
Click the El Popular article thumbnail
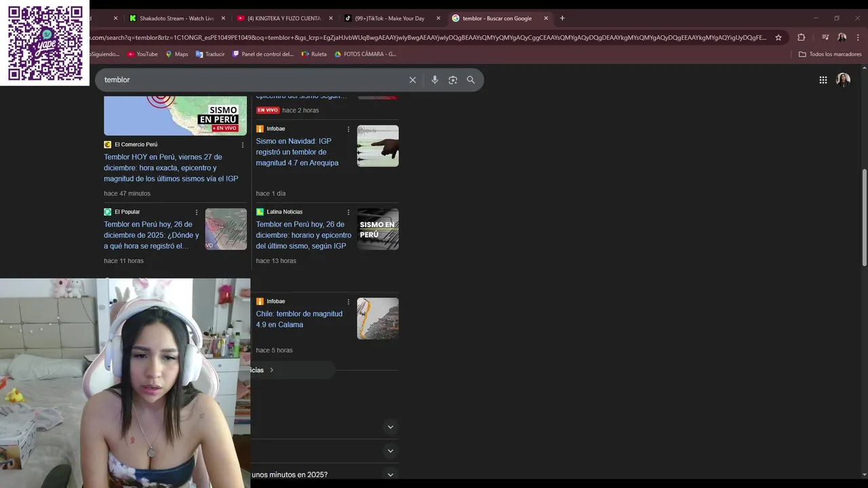(226, 229)
